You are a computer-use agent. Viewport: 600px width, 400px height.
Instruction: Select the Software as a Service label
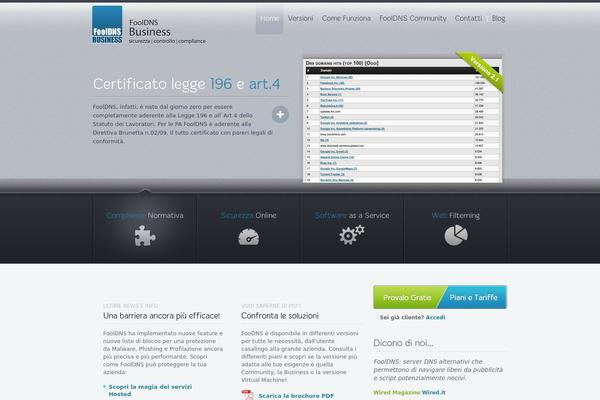coord(352,216)
